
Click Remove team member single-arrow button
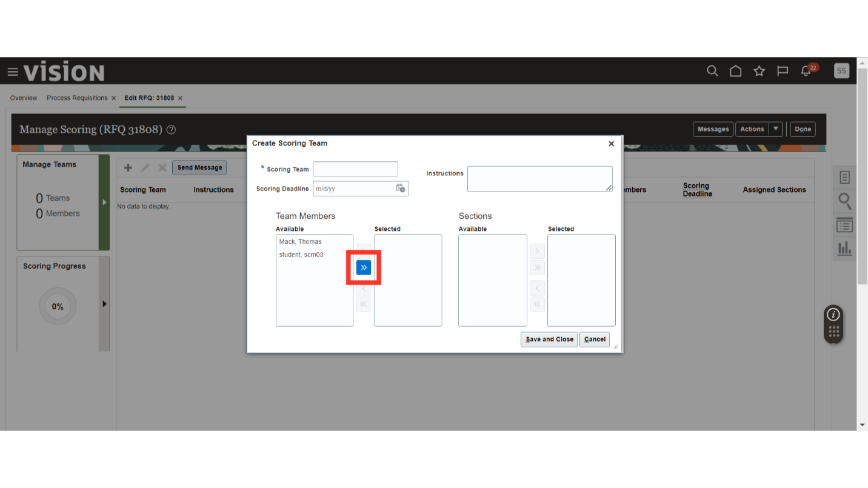coord(364,288)
